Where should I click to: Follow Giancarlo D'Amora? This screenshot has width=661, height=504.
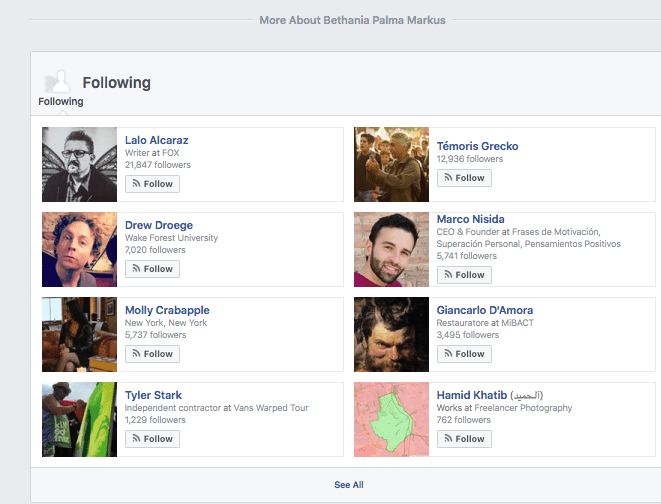click(x=464, y=354)
